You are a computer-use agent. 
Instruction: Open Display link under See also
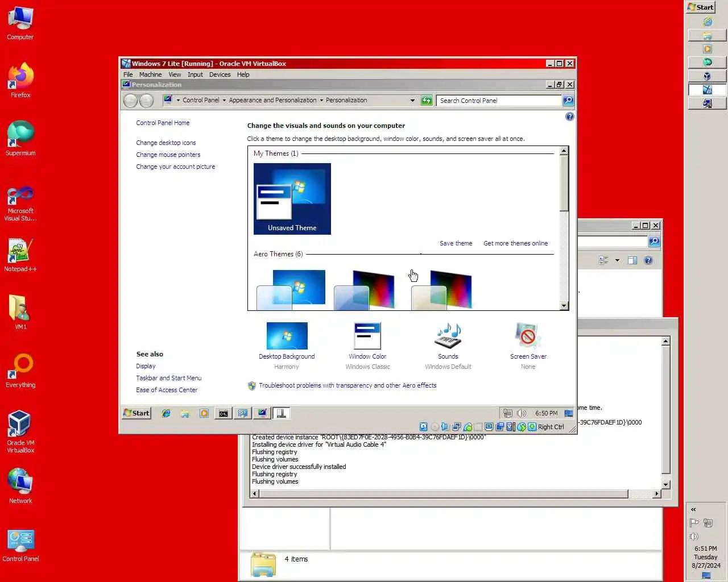point(146,366)
